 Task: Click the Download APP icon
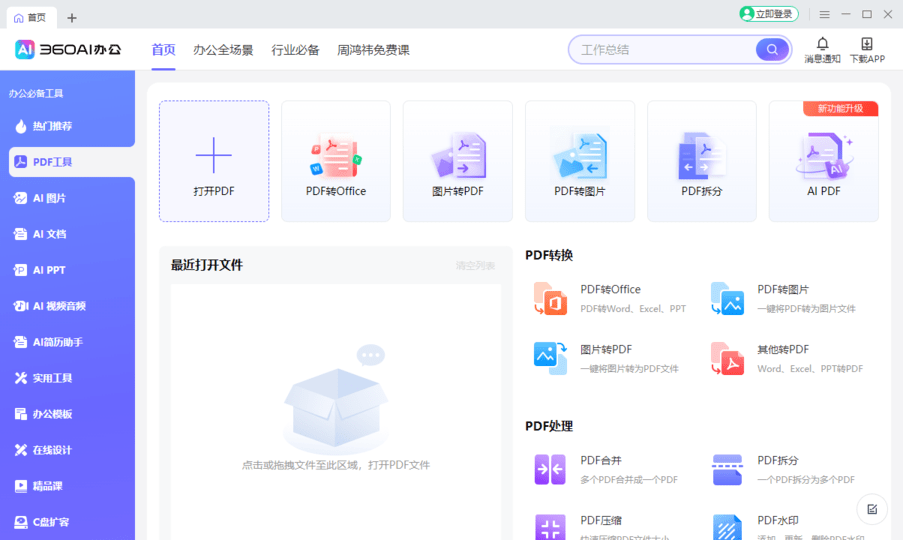click(866, 44)
